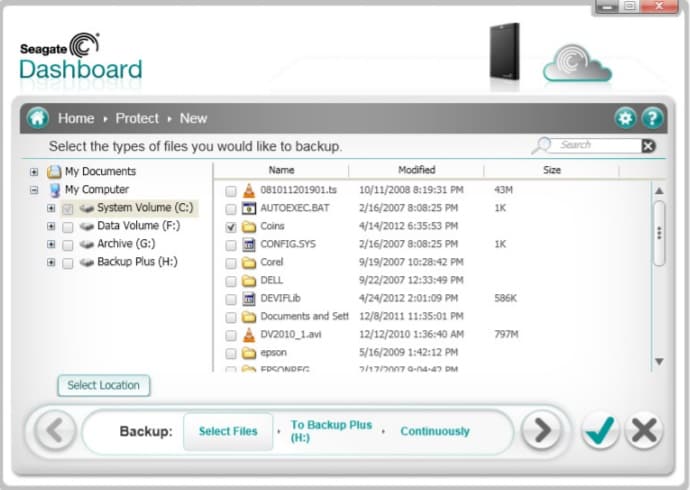Sort by the Name column header

click(x=282, y=170)
